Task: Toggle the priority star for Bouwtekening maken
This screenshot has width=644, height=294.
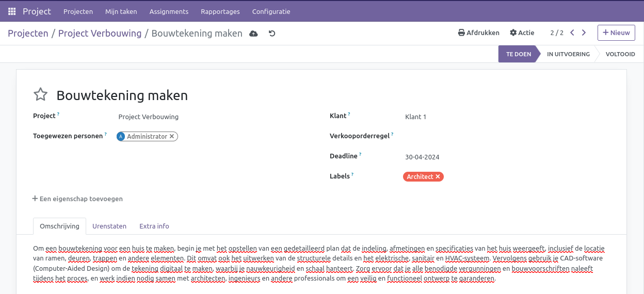Action: 40,95
